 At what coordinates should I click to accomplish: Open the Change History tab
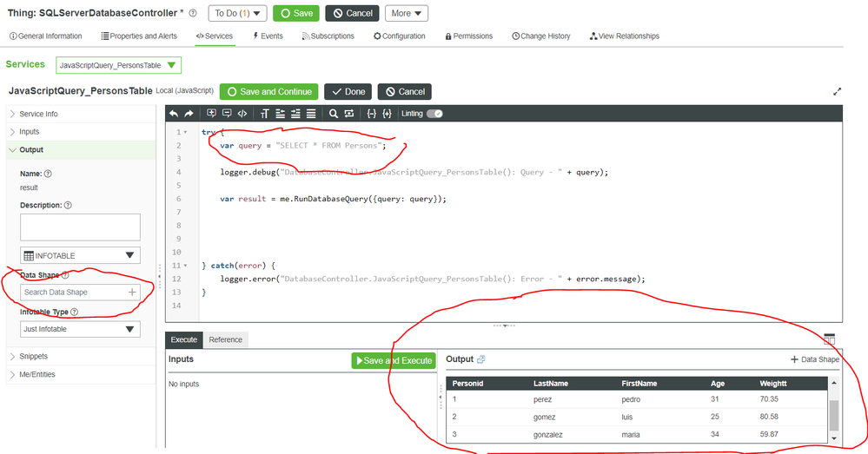point(540,36)
